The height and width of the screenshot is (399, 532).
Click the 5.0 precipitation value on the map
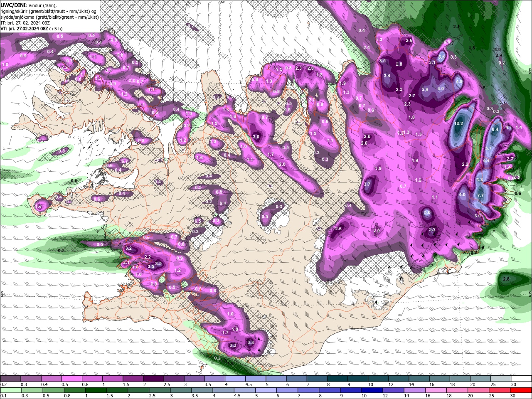pyautogui.click(x=427, y=212)
